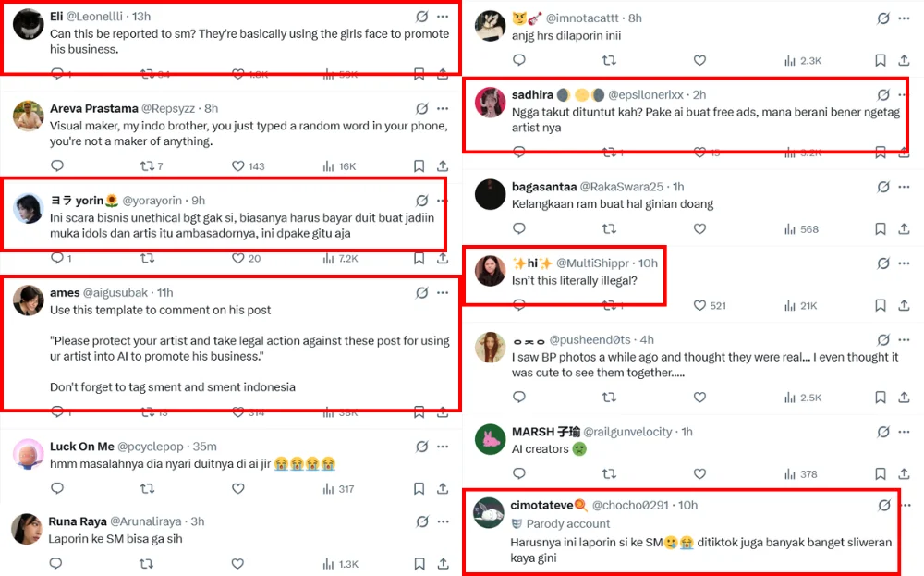This screenshot has width=924, height=576.
Task: Bookmark bagasantaa's tweet
Action: click(881, 229)
